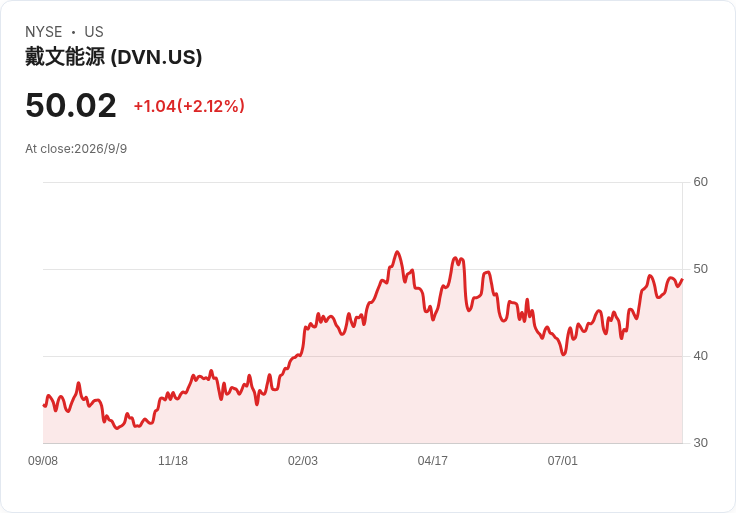Click the highest peak of the price line
Screen dimensions: 736x513
tap(398, 252)
